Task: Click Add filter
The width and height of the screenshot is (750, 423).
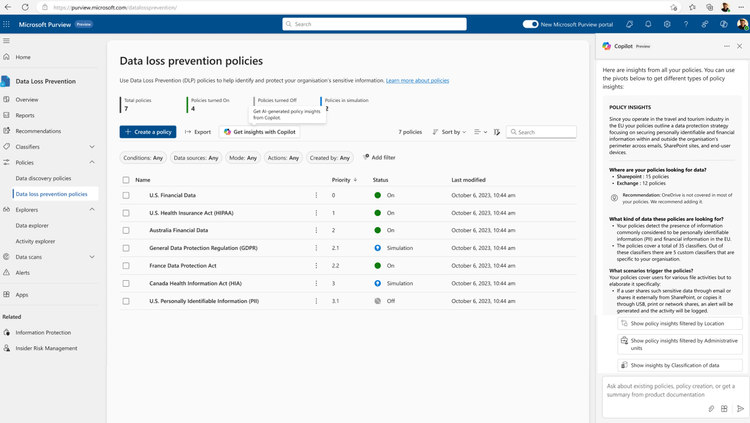Action: [x=379, y=157]
